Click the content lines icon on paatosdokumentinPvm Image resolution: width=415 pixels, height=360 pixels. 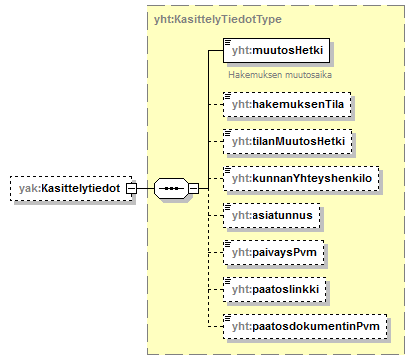[x=228, y=318]
